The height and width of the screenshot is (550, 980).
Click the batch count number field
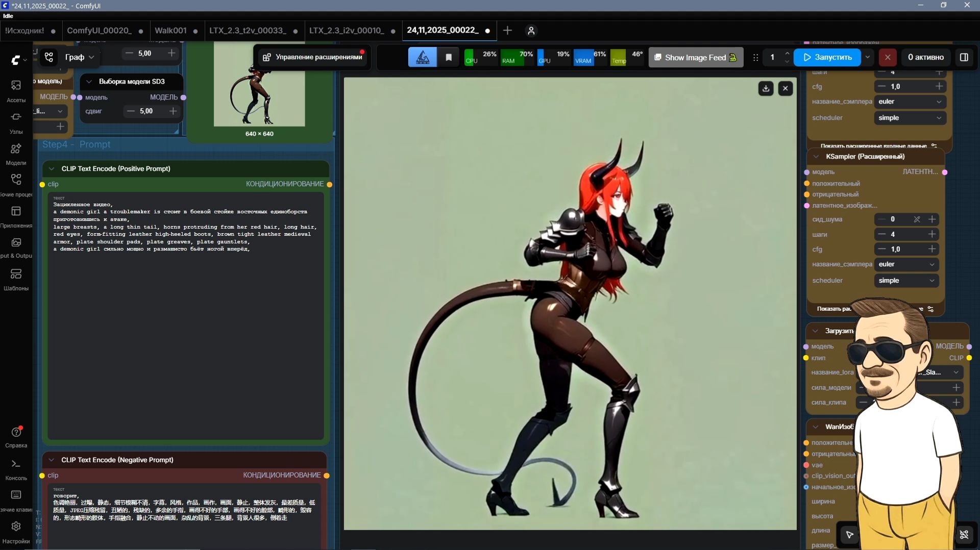(773, 57)
